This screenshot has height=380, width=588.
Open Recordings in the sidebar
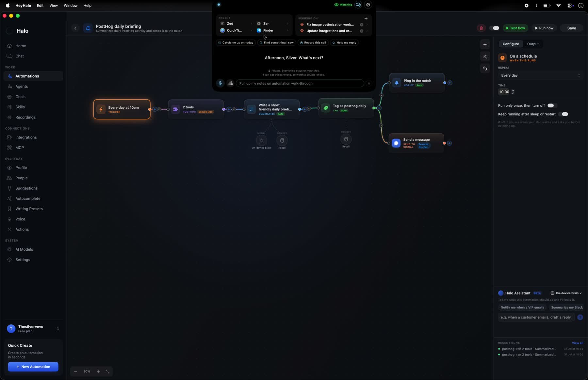25,118
